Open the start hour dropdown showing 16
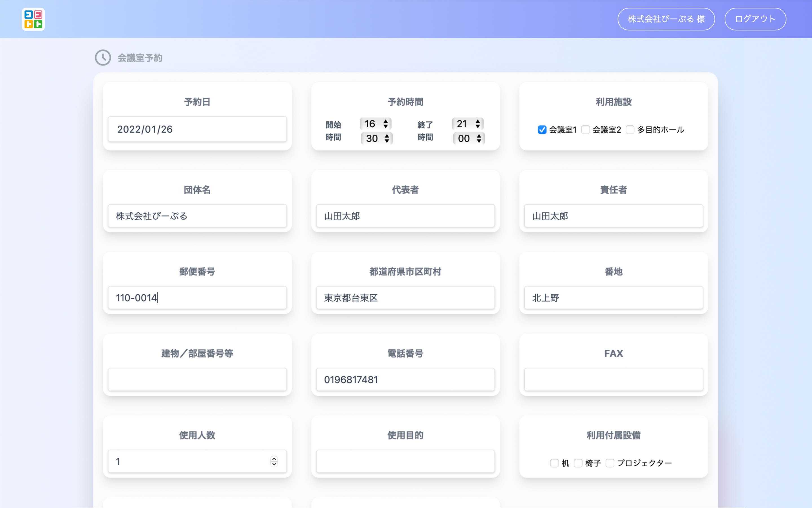 click(376, 124)
